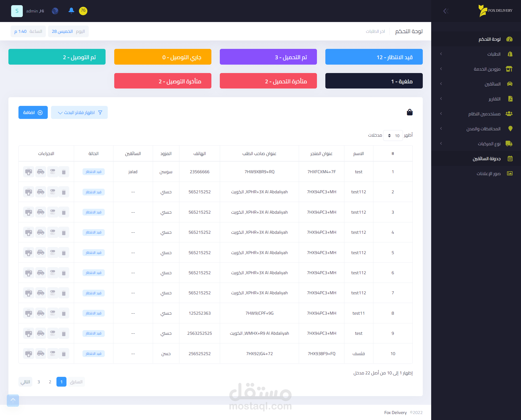Click the blue قيد الانتظار - 12 status card
The height and width of the screenshot is (420, 521).
point(374,57)
